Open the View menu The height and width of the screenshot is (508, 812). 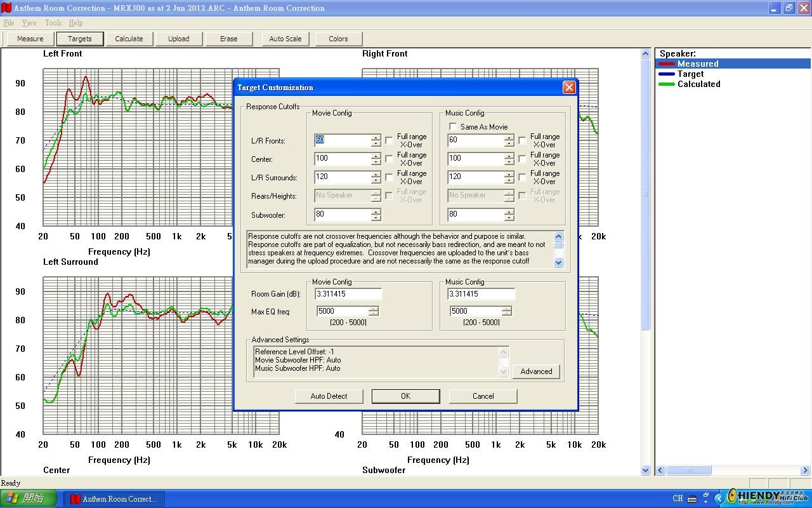(29, 23)
